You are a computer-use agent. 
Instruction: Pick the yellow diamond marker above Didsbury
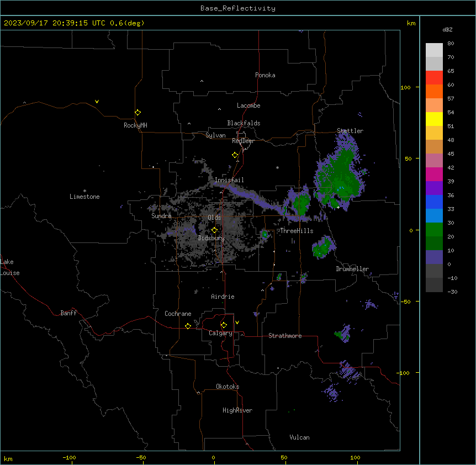[x=214, y=230]
